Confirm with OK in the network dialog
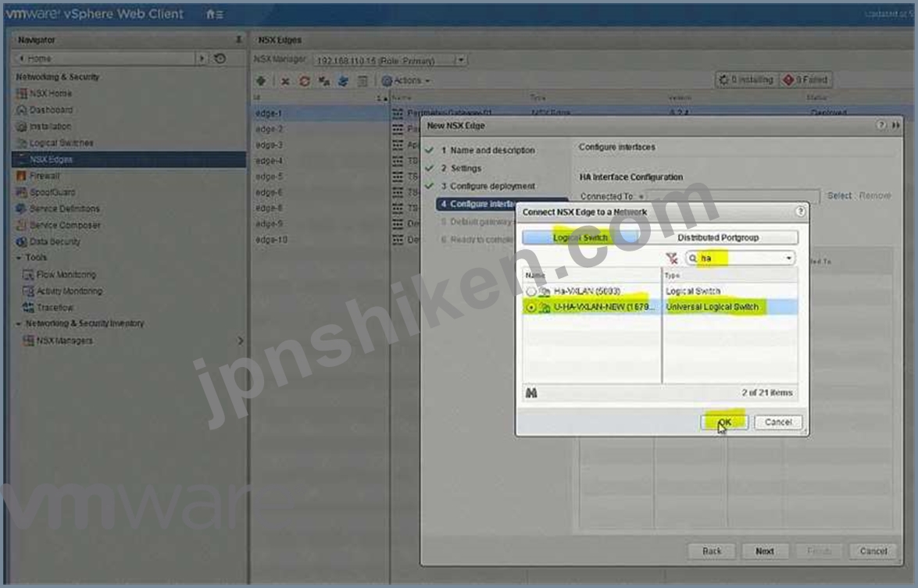This screenshot has width=918, height=588. (724, 422)
